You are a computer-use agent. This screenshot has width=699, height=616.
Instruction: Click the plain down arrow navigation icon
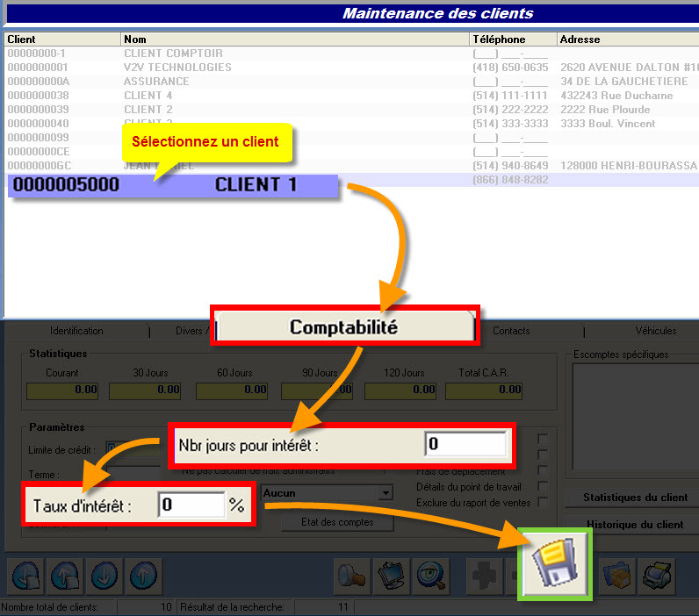(x=104, y=577)
